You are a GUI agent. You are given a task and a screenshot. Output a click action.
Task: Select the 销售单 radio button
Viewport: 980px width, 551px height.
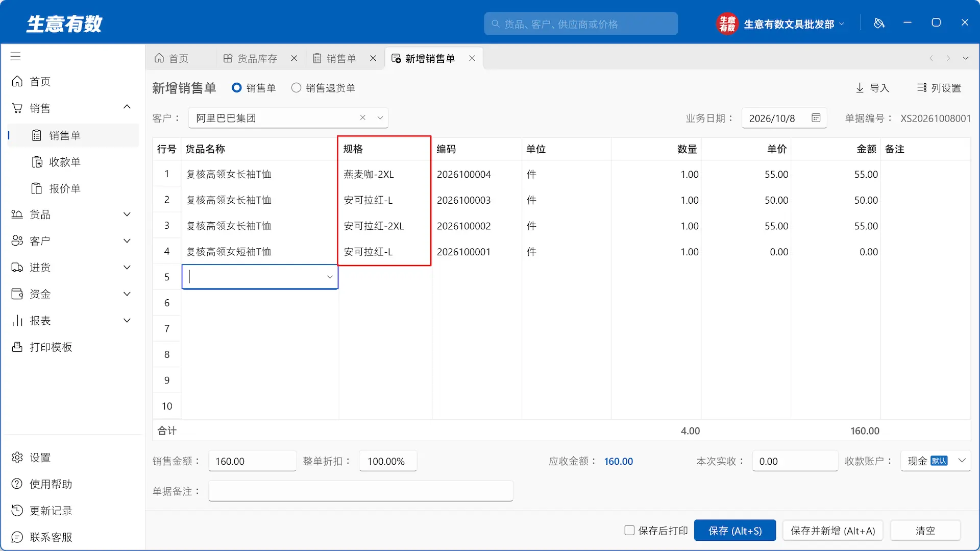tap(236, 88)
